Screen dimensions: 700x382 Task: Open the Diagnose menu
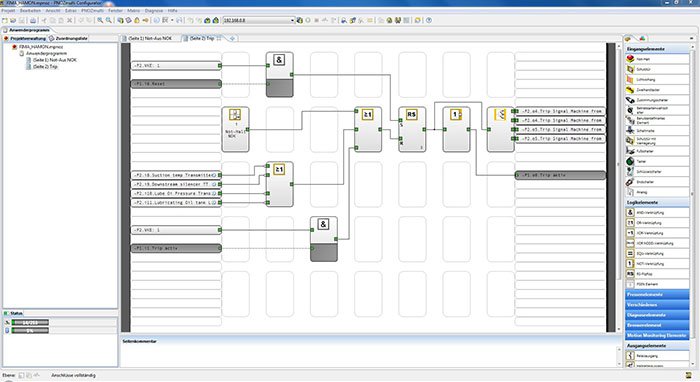click(154, 10)
